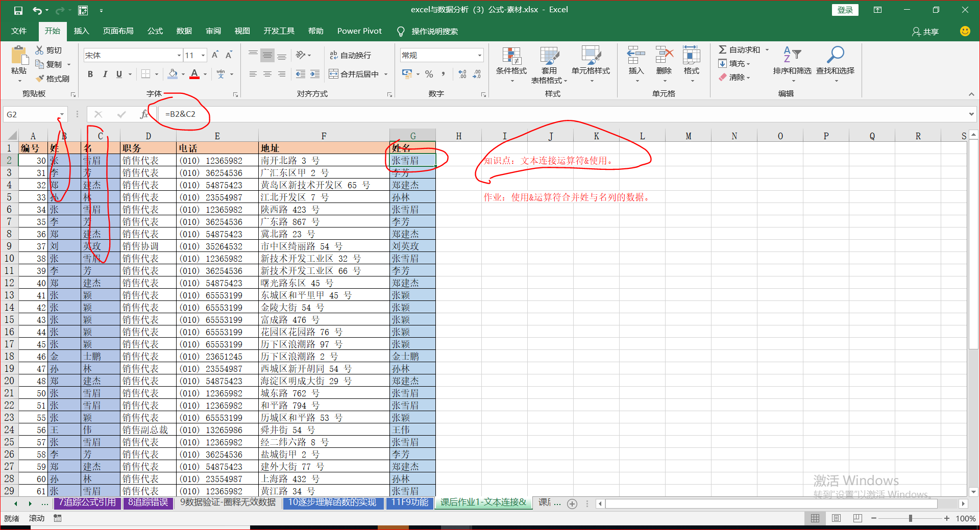Switch to Page Layout view
The image size is (980, 530).
point(836,518)
